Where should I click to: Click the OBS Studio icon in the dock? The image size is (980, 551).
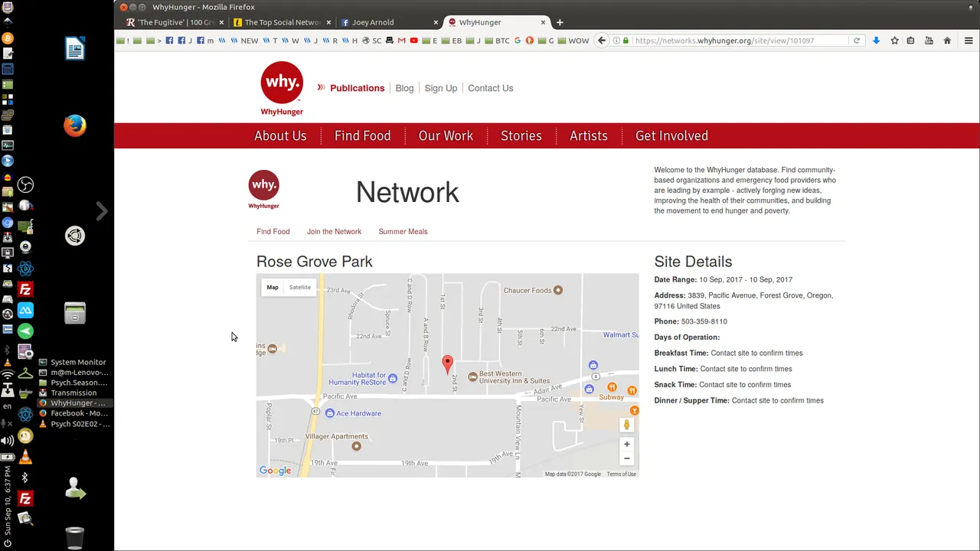point(25,184)
